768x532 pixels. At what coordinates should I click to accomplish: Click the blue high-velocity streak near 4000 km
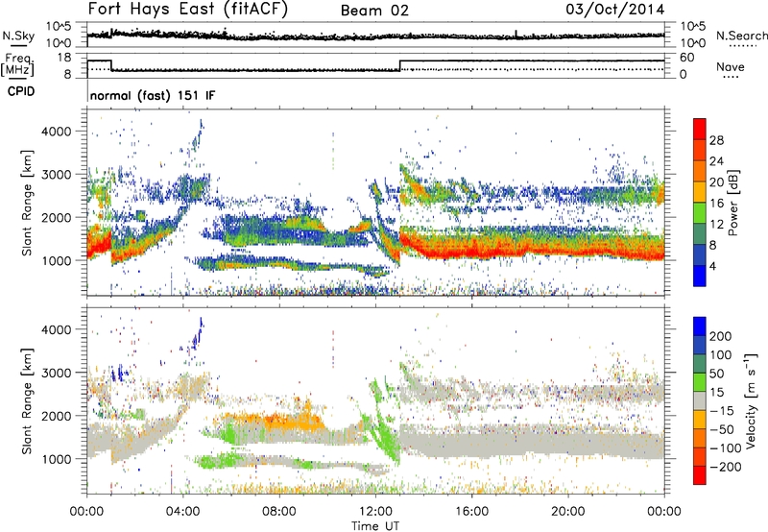click(198, 333)
